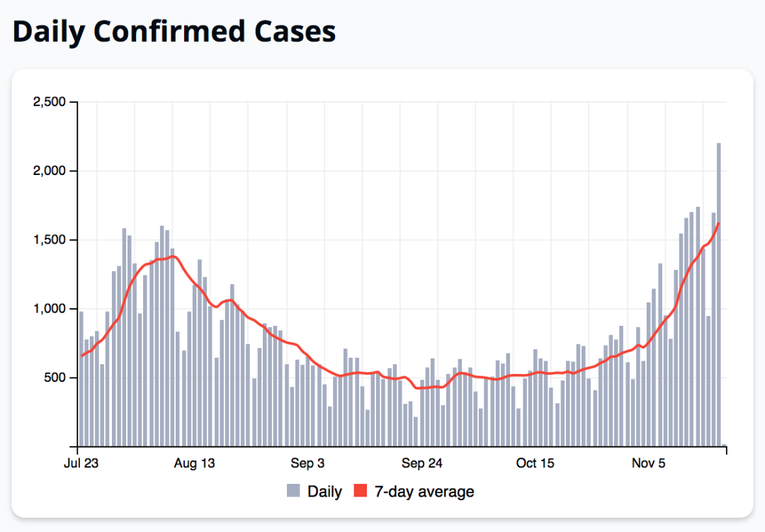Click the Oct 15 x-axis label
This screenshot has width=765, height=532.
point(535,463)
